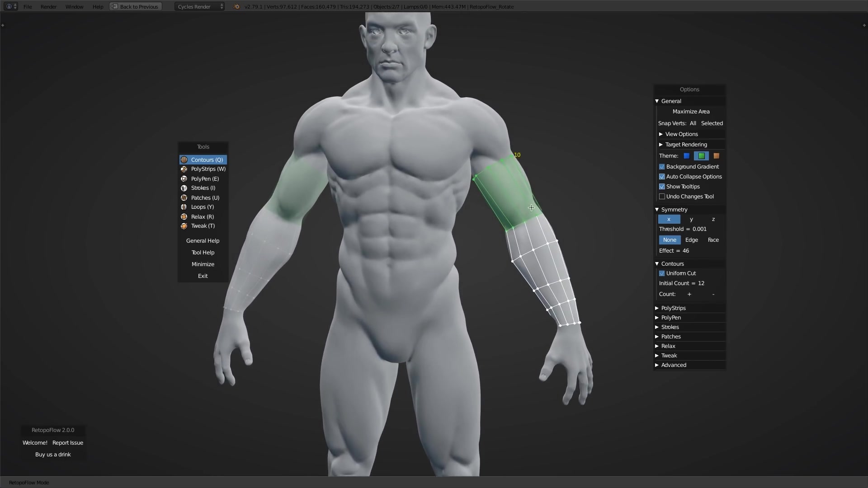The width and height of the screenshot is (868, 488).
Task: Disable Background Gradient
Action: pos(662,167)
